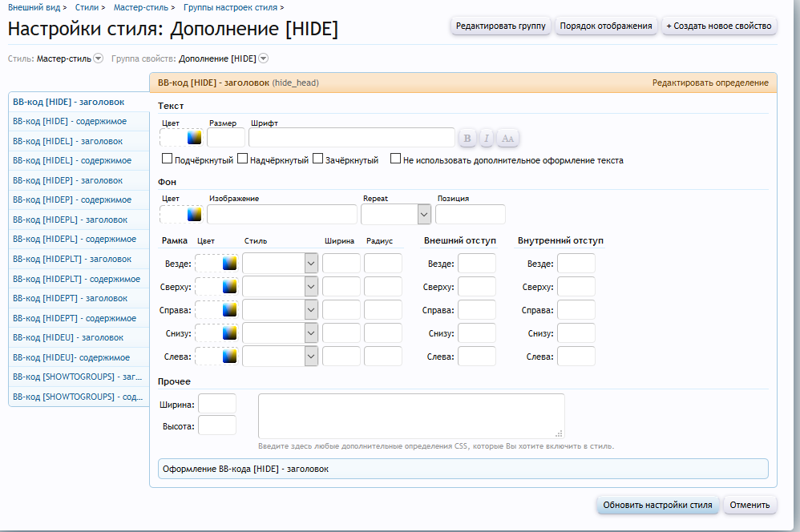
Task: Open color picker for Фон background
Action: [x=194, y=214]
